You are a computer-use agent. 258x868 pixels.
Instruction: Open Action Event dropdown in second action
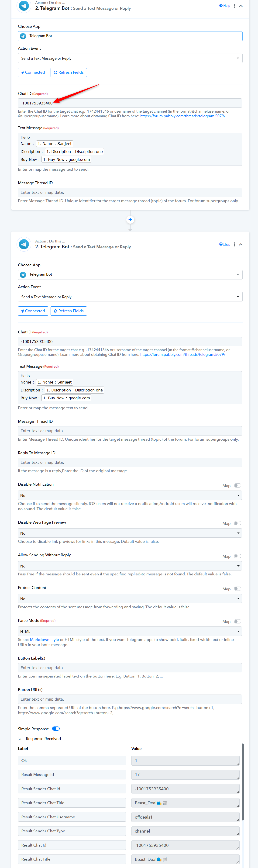pos(130,297)
